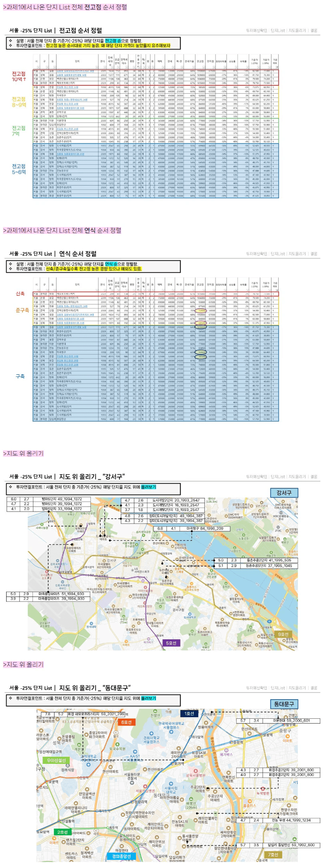Viewport: 324px width, 868px height.
Task: Open the 단지List link beside 전고점 순서 정렬
Action: point(278,31)
